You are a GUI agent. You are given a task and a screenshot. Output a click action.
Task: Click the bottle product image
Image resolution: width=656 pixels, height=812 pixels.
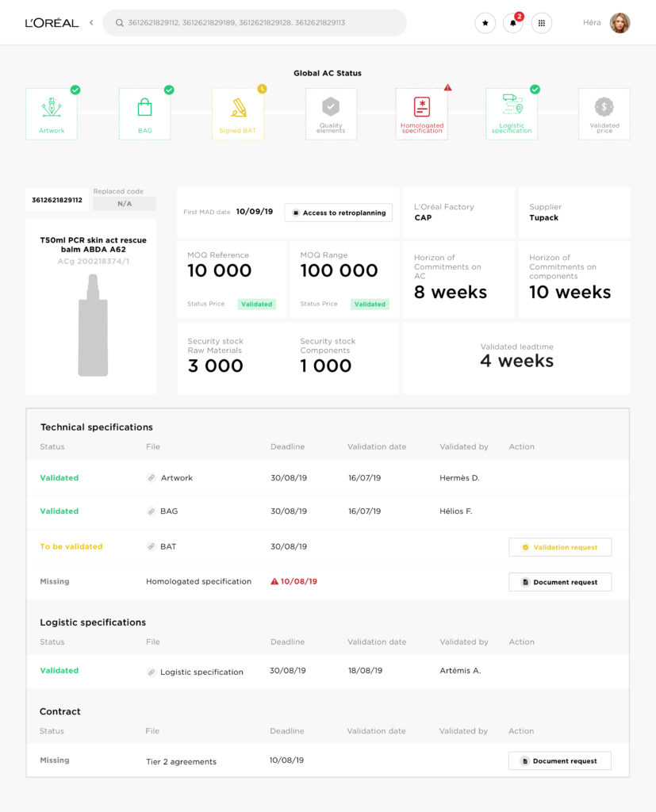click(x=93, y=325)
